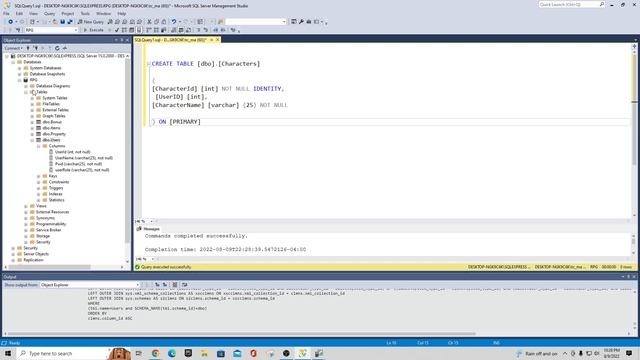Select the Pwd (varchar(25), not null) column
Screen dimensions: 640x360
[x=78, y=164]
